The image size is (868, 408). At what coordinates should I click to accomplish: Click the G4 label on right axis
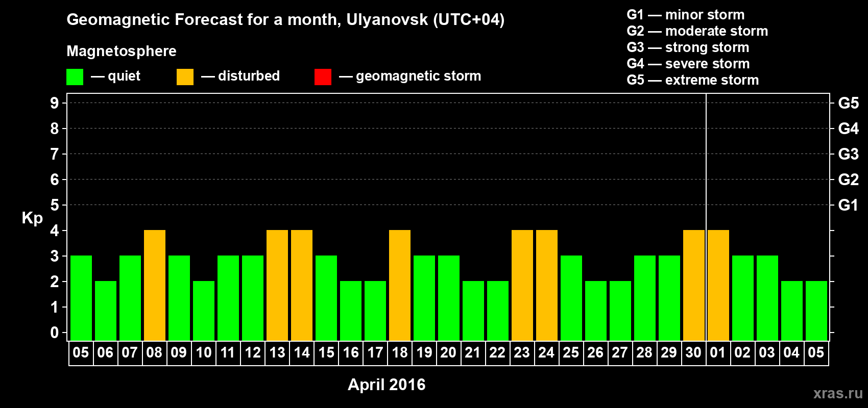tap(849, 129)
